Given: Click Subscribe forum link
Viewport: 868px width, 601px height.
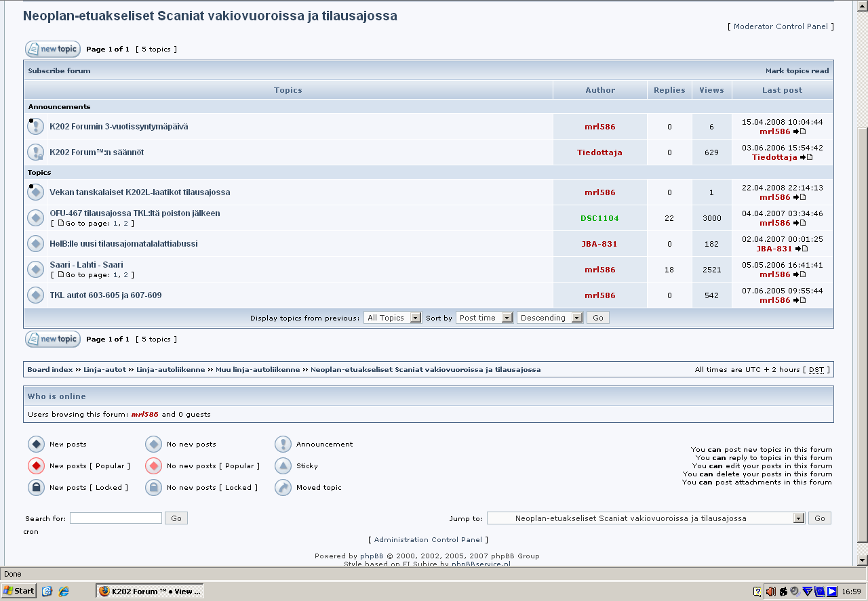Looking at the screenshot, I should coord(59,70).
